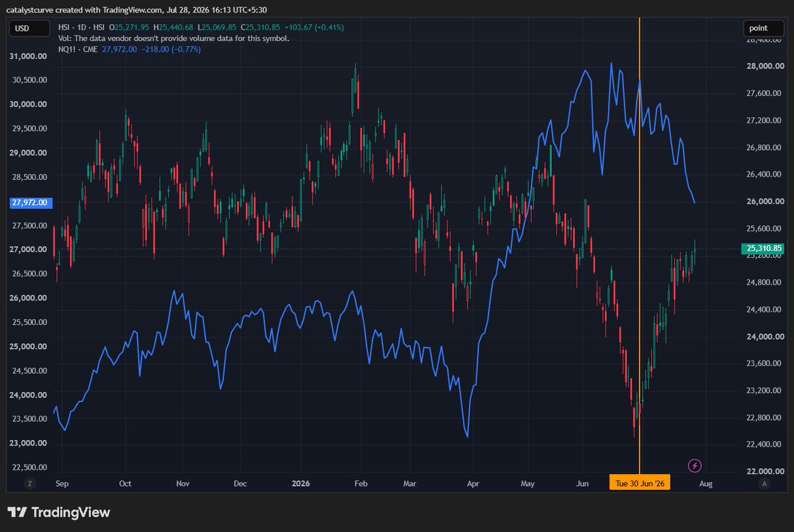Click 31,000.00 on left price scale

(x=28, y=56)
